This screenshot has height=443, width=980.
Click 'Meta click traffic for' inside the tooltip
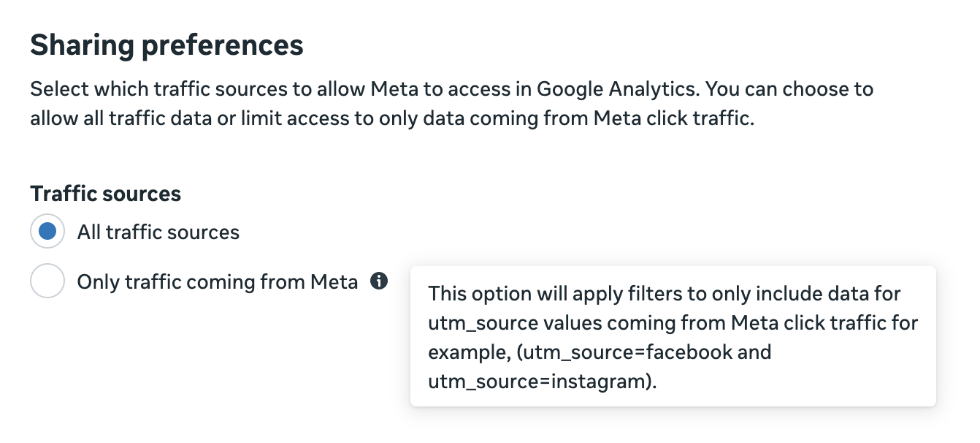click(x=815, y=322)
